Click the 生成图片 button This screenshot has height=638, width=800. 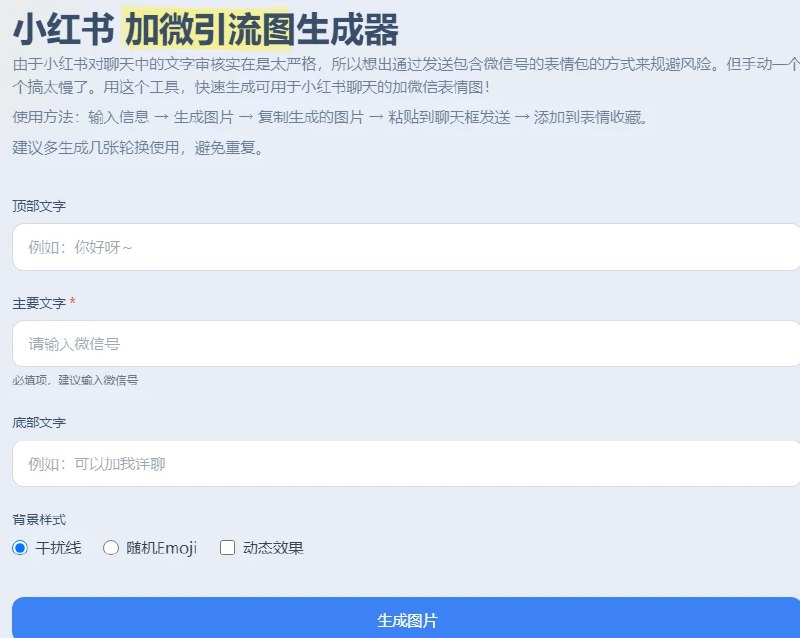pyautogui.click(x=400, y=619)
